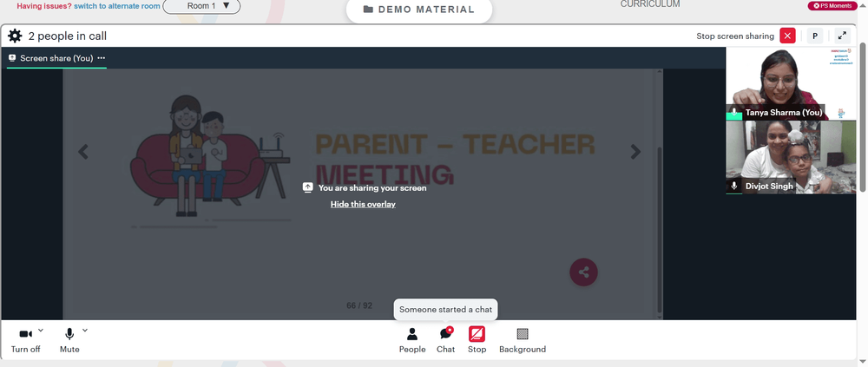This screenshot has height=367, width=868.
Task: Click '2 people in call' text
Action: point(68,36)
